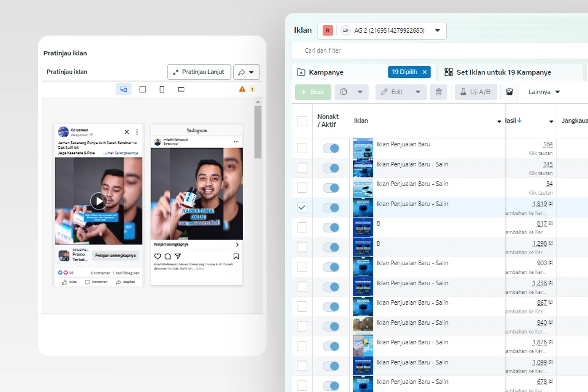Click the warning triangle alert icon
Screen dimensions: 588x392
point(242,90)
